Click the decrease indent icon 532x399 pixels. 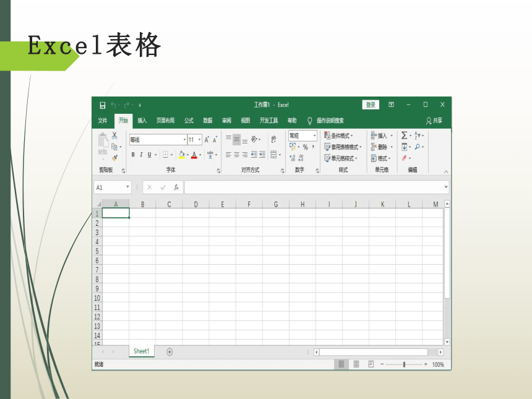click(254, 155)
